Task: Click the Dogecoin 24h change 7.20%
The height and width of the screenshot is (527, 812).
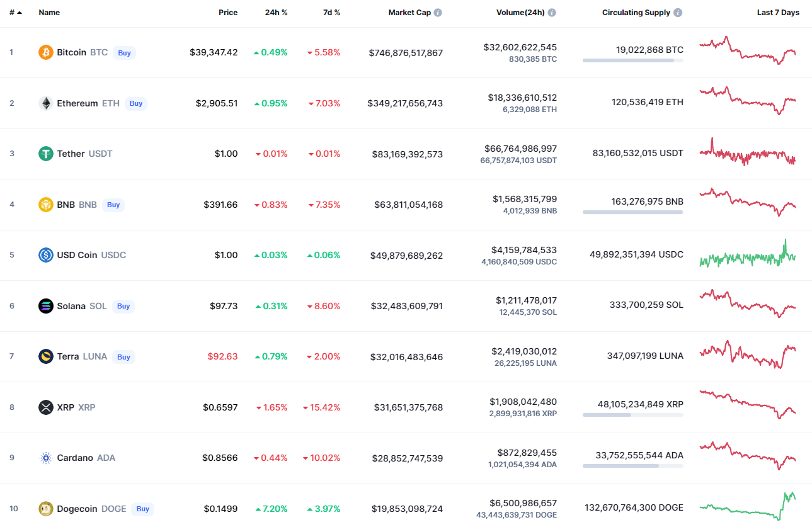Action: [x=271, y=509]
